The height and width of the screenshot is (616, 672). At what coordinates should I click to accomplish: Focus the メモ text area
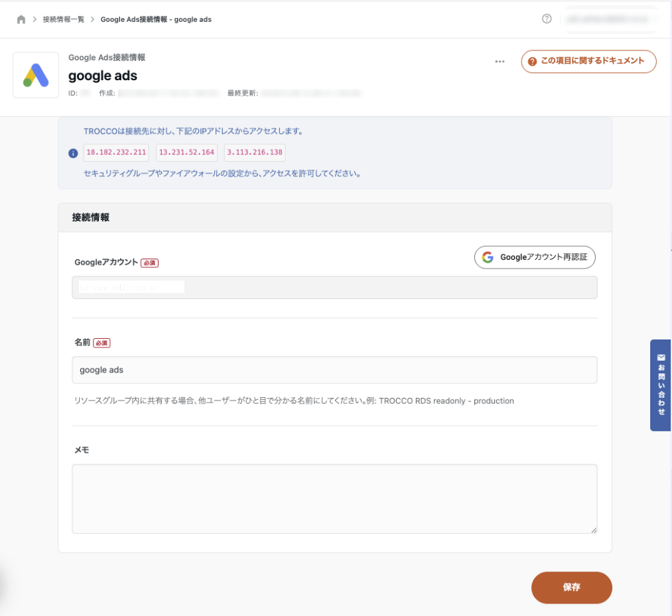(334, 499)
